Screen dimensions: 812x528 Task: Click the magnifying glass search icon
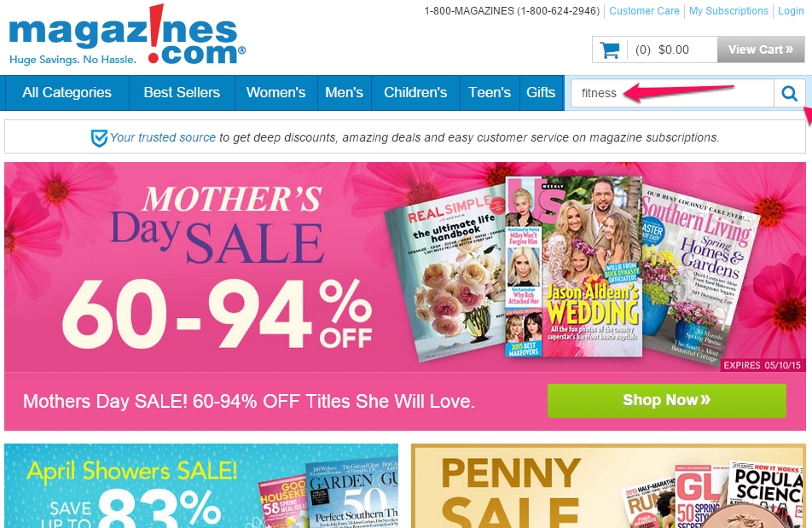click(x=789, y=93)
